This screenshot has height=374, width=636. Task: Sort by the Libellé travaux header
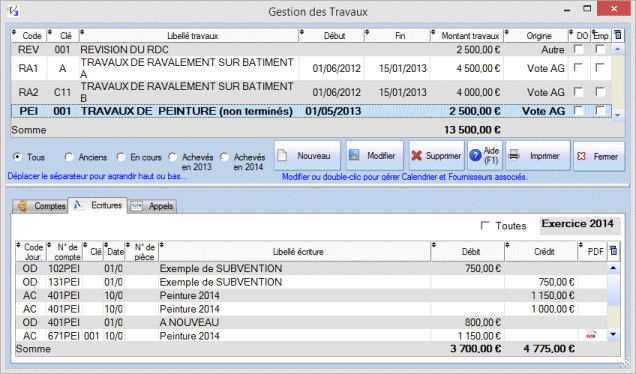point(189,36)
